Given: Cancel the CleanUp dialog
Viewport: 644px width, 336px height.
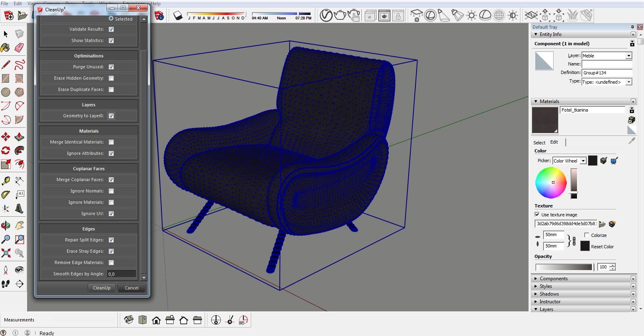Looking at the screenshot, I should 132,288.
